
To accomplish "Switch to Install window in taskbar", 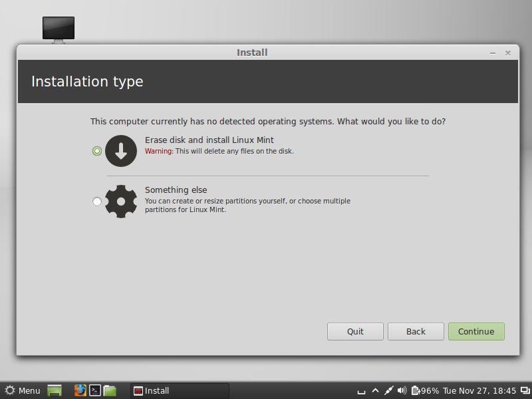I will [x=180, y=391].
